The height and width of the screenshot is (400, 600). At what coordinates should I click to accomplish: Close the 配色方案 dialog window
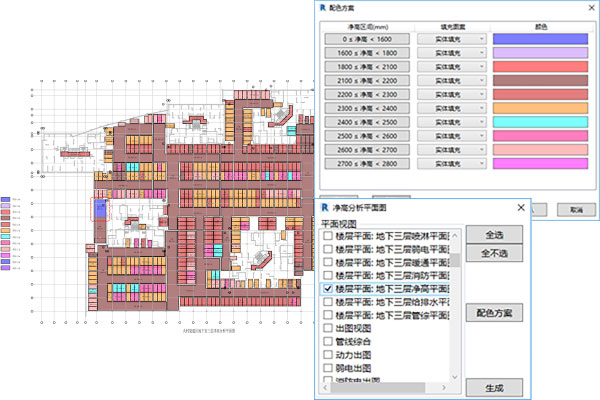tap(589, 7)
